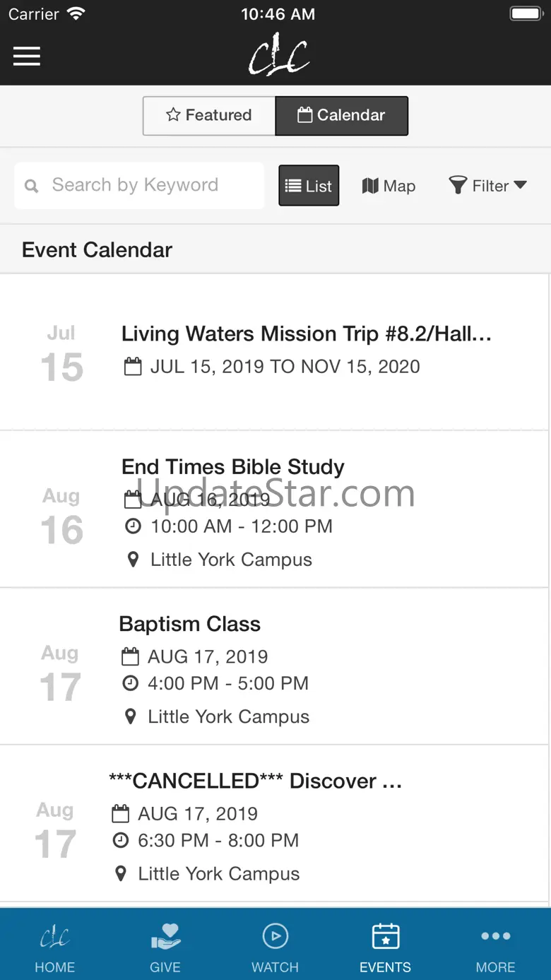The image size is (551, 980).
Task: Open the CANCELLED Discover event
Action: click(255, 781)
